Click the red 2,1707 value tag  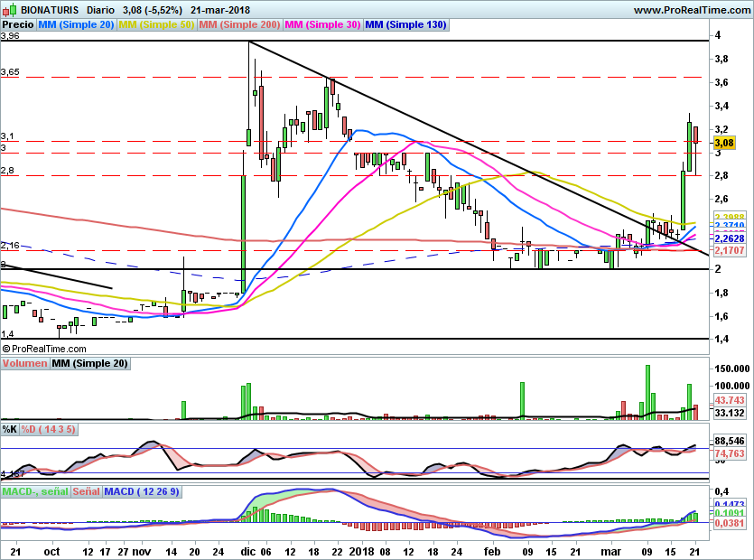729,250
